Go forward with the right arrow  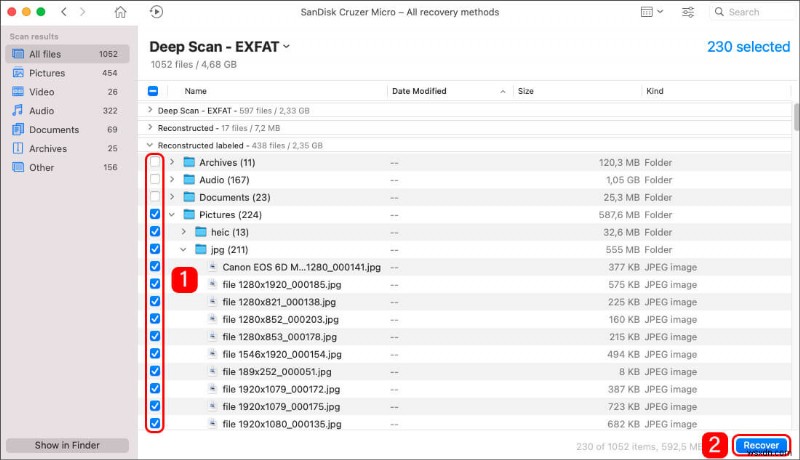pyautogui.click(x=83, y=12)
